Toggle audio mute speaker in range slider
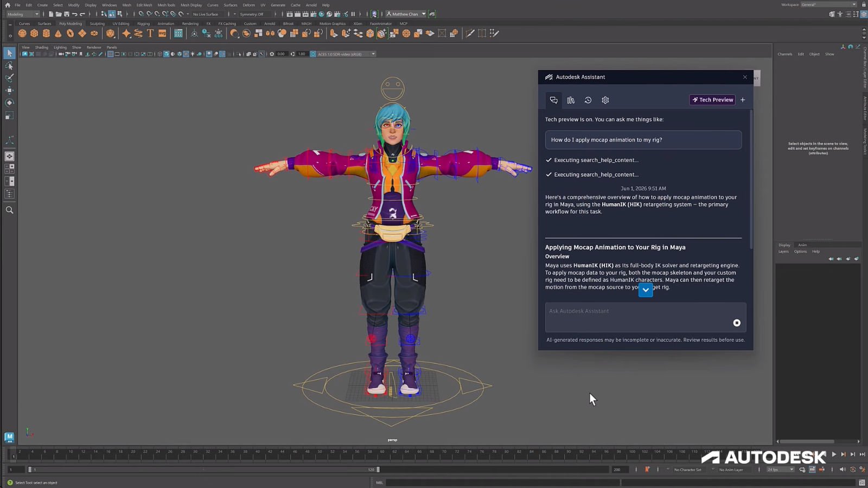Image resolution: width=868 pixels, height=488 pixels. pyautogui.click(x=843, y=470)
